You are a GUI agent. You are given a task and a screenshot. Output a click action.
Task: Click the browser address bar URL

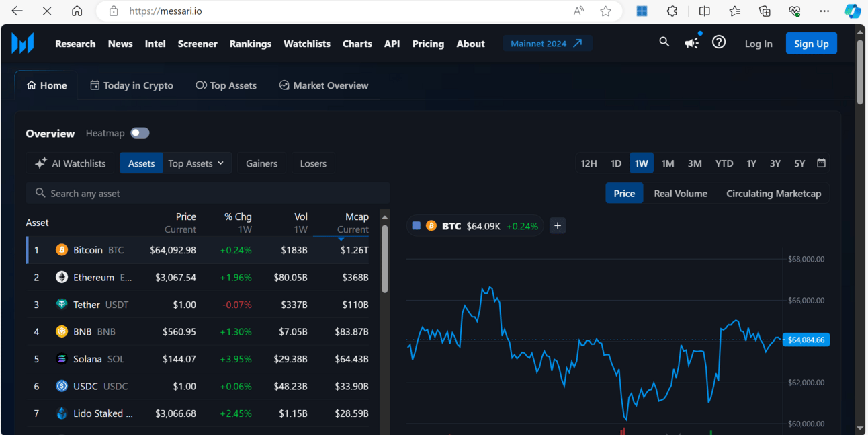pyautogui.click(x=165, y=11)
